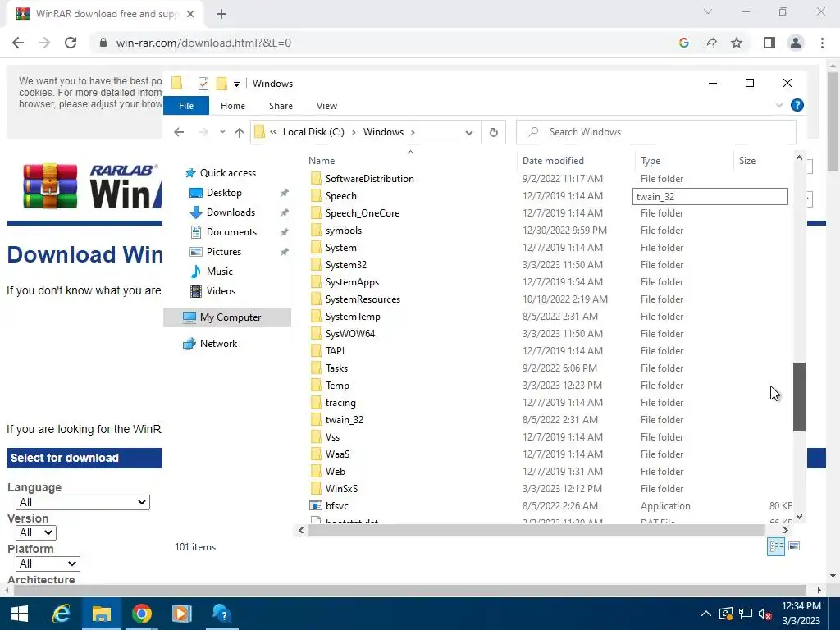Sort by Size column header
Viewport: 840px width, 630px height.
(x=747, y=161)
